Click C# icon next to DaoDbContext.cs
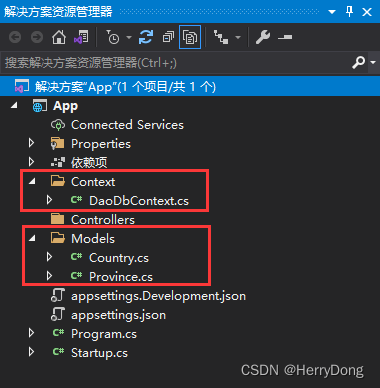This screenshot has width=380, height=388. click(x=76, y=200)
